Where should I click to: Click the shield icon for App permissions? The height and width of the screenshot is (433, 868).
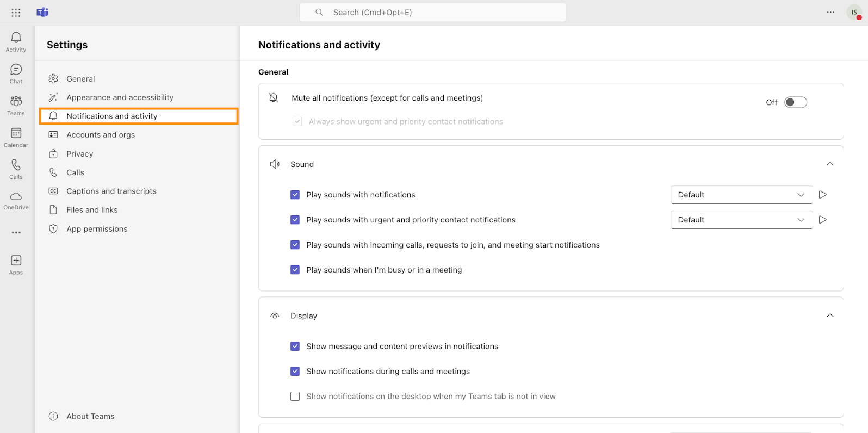[53, 229]
